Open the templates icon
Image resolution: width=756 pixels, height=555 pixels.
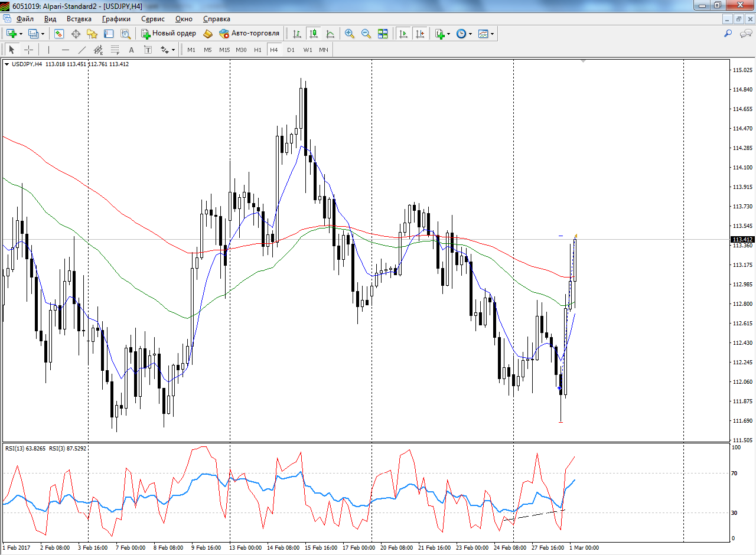pos(484,34)
